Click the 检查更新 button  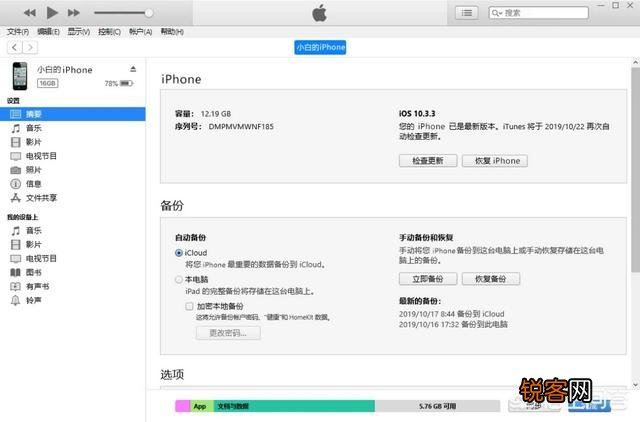428,161
